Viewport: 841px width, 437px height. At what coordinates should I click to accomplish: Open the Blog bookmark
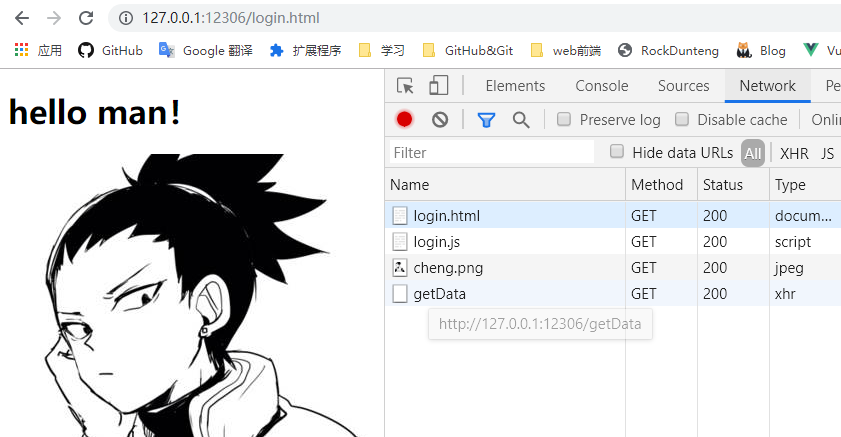pos(761,50)
